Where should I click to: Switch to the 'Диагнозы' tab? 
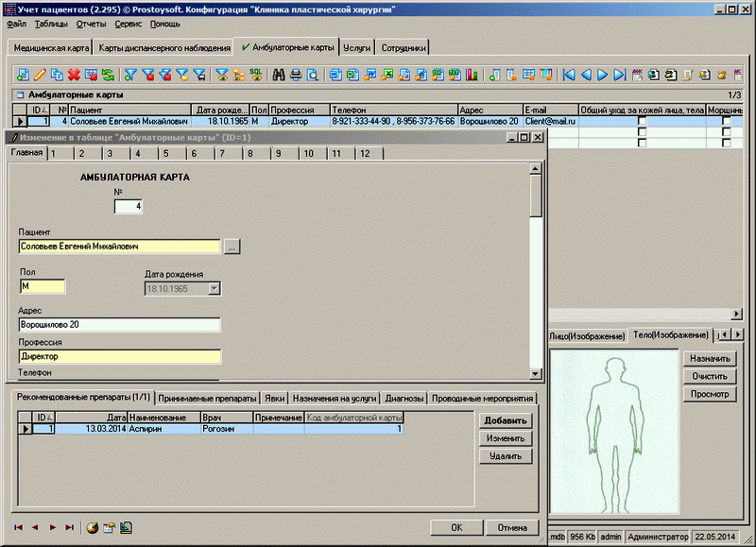point(404,398)
